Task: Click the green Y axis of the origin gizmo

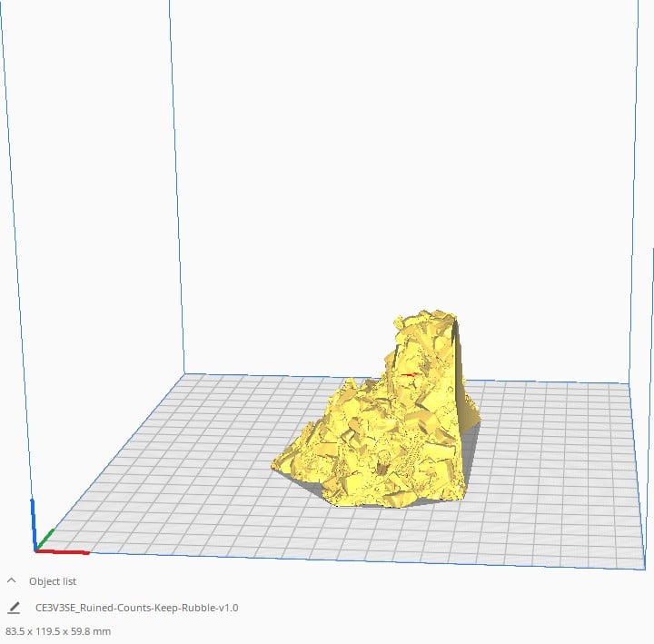Action: coord(46,538)
